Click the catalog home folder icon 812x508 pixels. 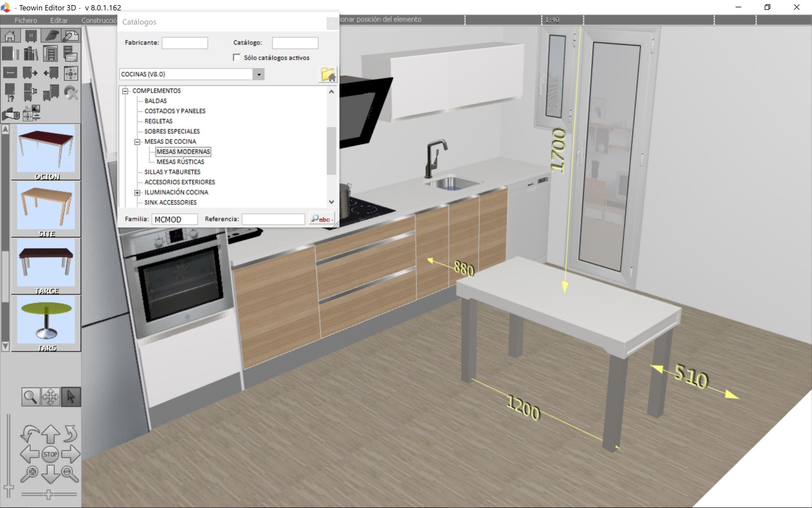coord(328,74)
